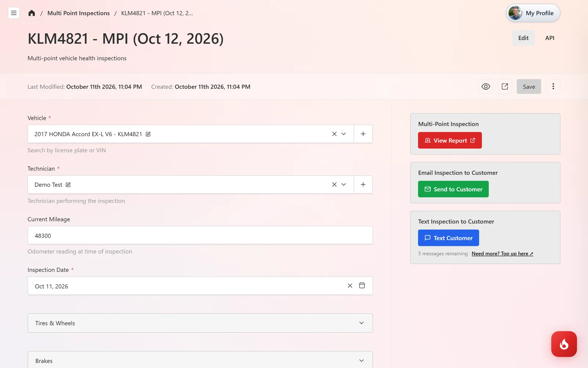Open the Technician dropdown list
The width and height of the screenshot is (588, 368).
344,185
